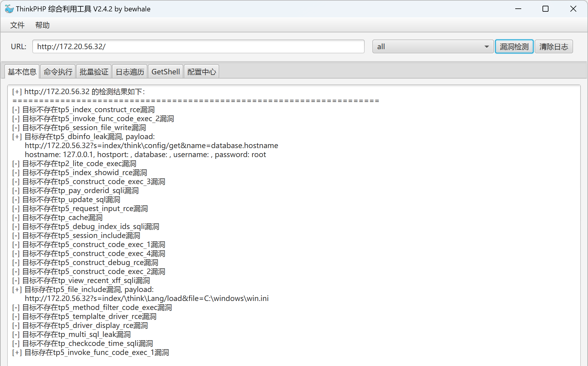Click the tp5_file_include payload URL line
The image size is (588, 366).
pos(146,299)
